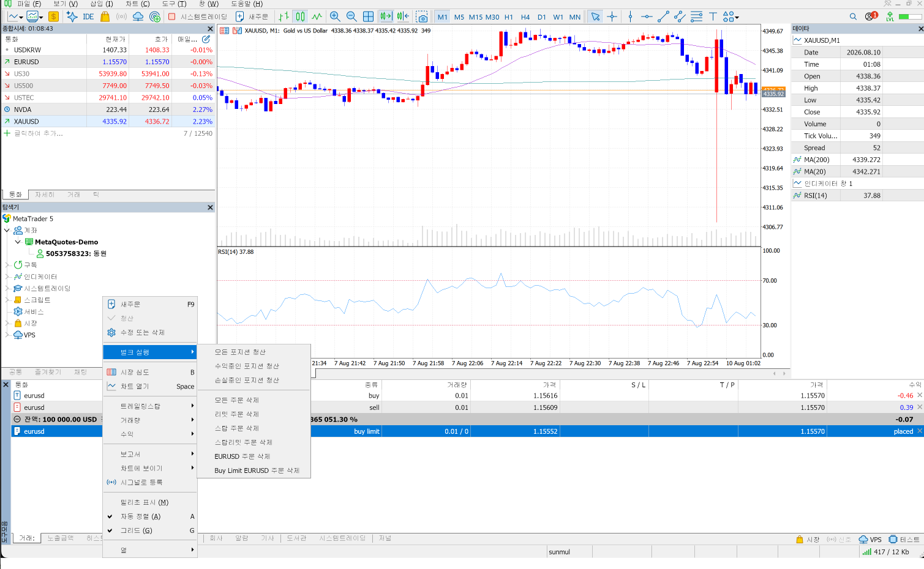Toggle chart auto-scroll to the latest bar
This screenshot has height=569, width=924.
click(386, 17)
